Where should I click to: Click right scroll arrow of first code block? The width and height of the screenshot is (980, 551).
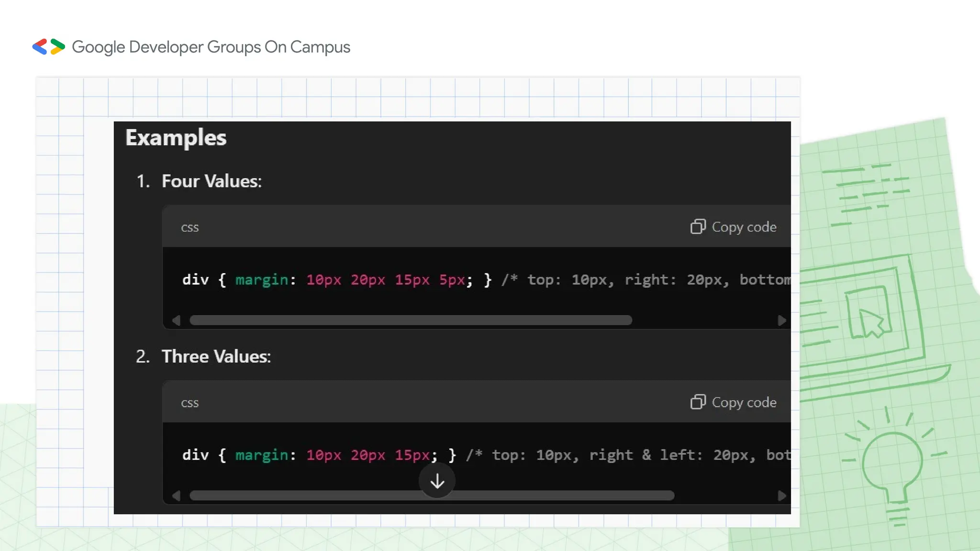tap(782, 320)
